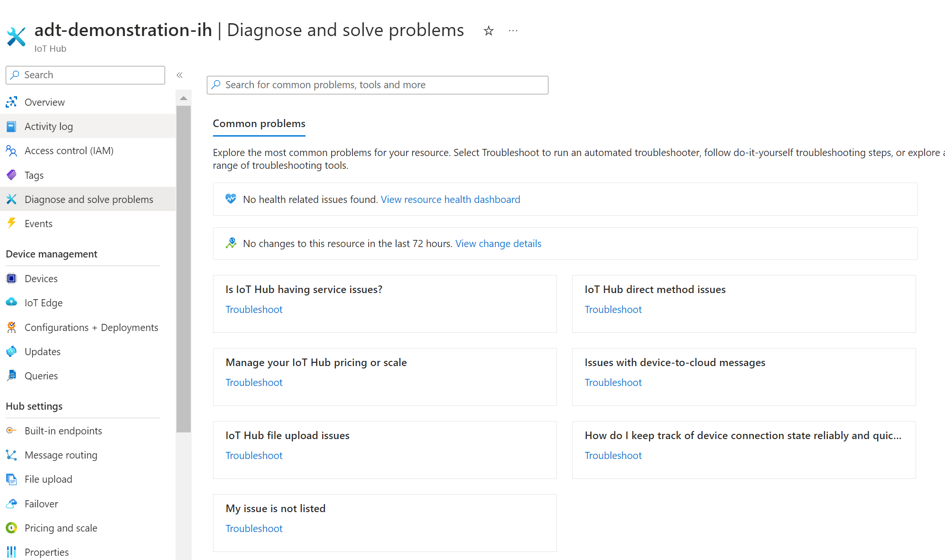Select the Devices icon under Device management
This screenshot has height=560, width=945.
click(11, 278)
